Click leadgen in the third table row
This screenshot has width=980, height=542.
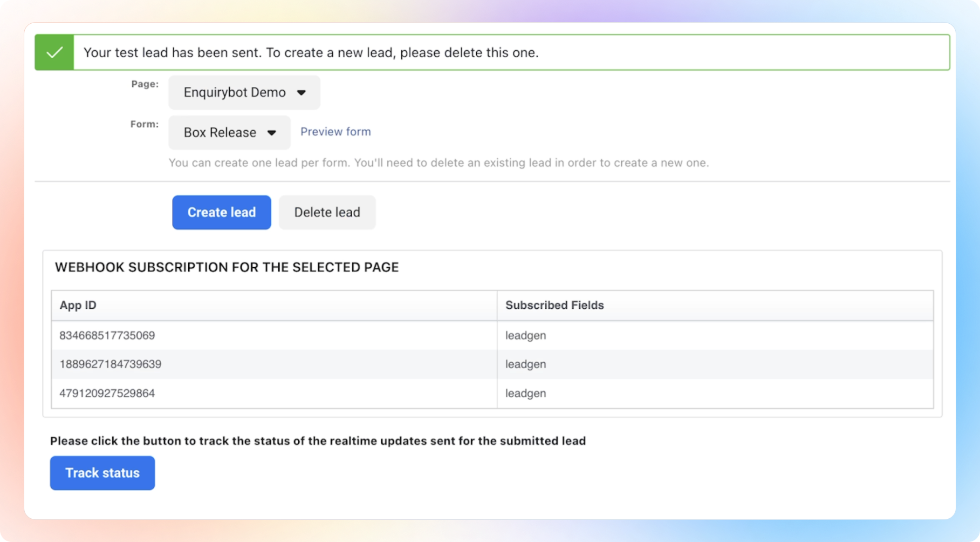click(x=526, y=393)
